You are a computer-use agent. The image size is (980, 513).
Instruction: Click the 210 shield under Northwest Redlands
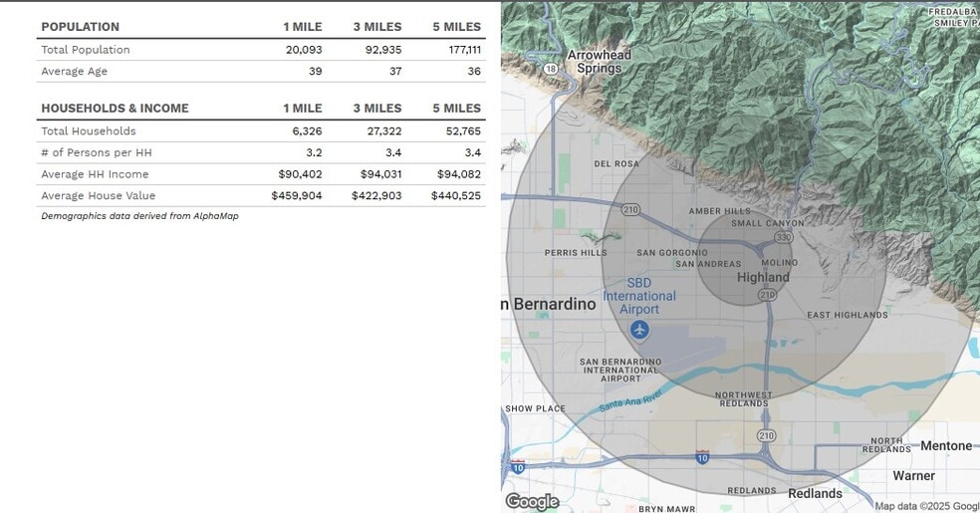pyautogui.click(x=766, y=436)
